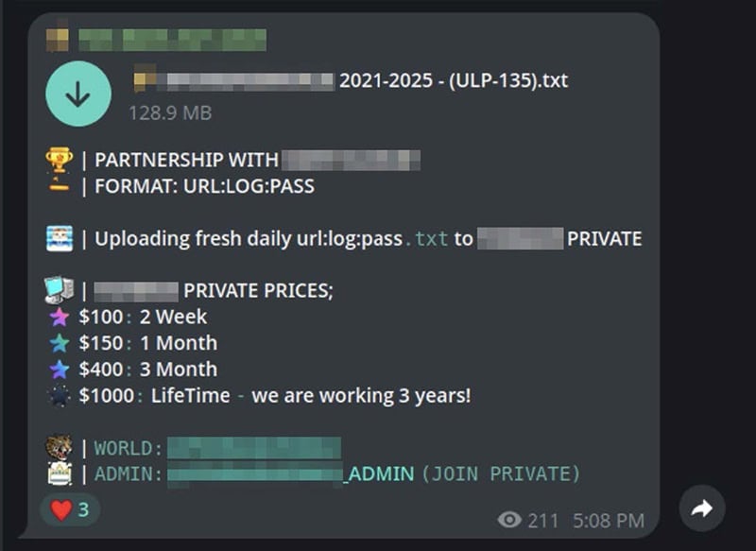Click the download arrow icon
The width and height of the screenshot is (756, 551).
pos(78,93)
